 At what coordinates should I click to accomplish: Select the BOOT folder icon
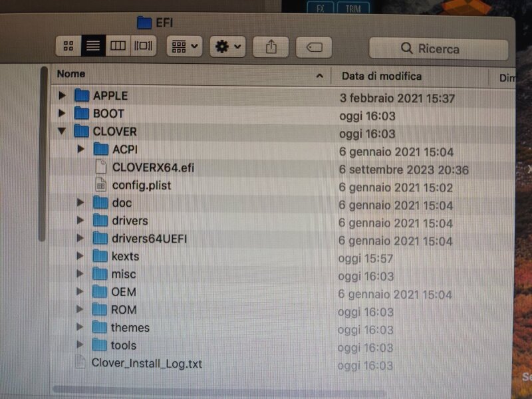click(x=81, y=113)
